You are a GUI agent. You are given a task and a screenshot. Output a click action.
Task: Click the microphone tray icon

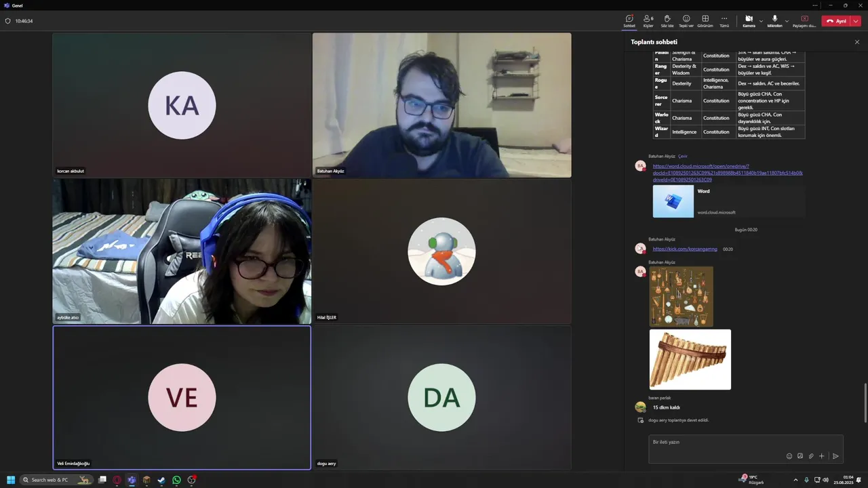tap(806, 480)
